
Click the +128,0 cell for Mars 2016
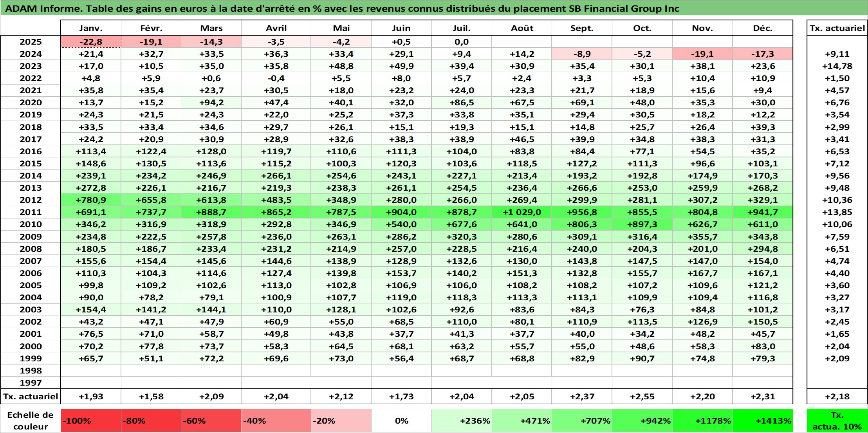pos(211,151)
